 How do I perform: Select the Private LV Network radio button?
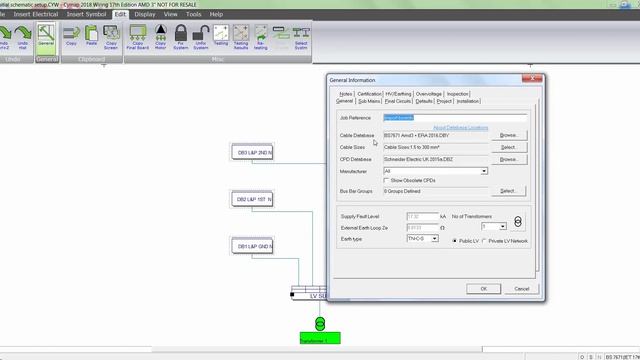[x=484, y=241]
